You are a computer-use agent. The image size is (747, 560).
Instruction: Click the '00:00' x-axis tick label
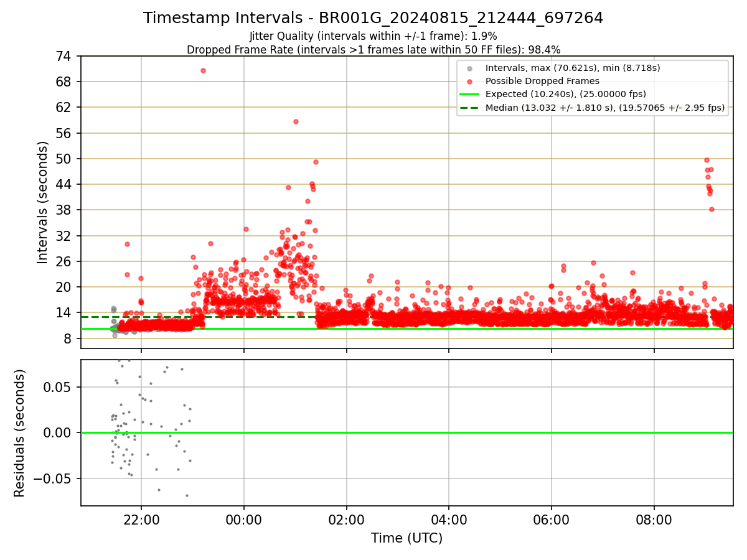point(244,520)
